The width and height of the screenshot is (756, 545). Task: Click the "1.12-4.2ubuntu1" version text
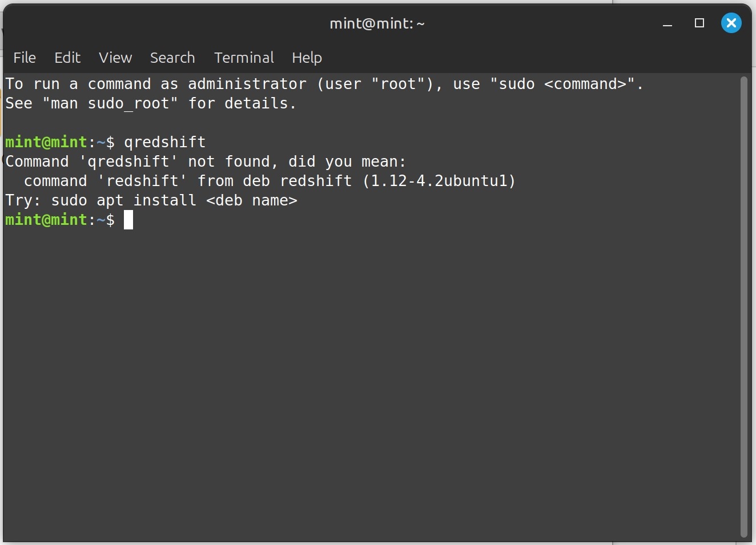pos(439,181)
